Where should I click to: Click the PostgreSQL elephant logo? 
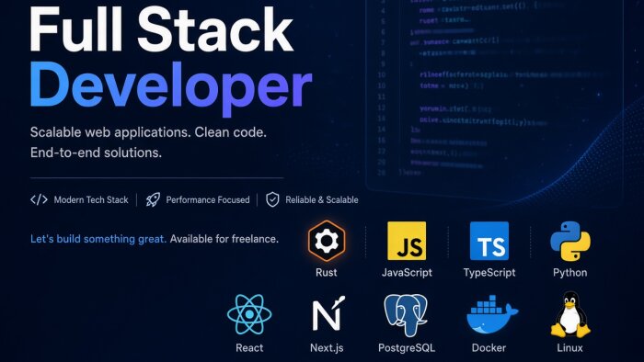coord(406,315)
